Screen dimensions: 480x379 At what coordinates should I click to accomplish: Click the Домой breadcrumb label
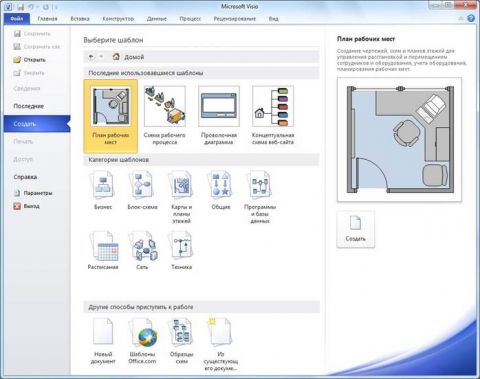(134, 57)
